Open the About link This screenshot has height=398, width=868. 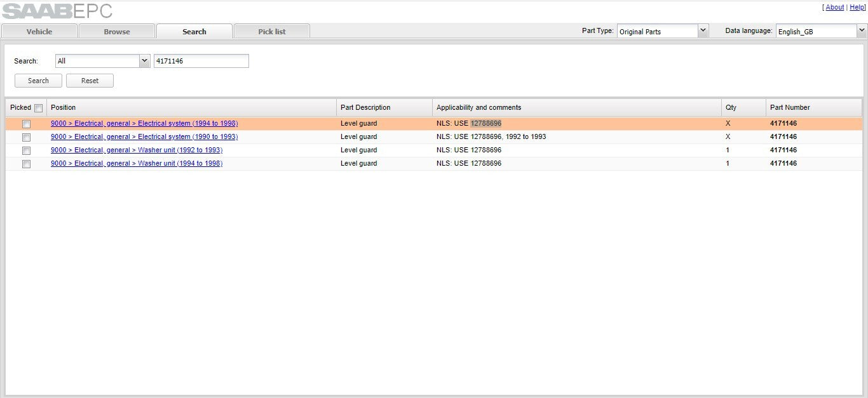pos(835,8)
